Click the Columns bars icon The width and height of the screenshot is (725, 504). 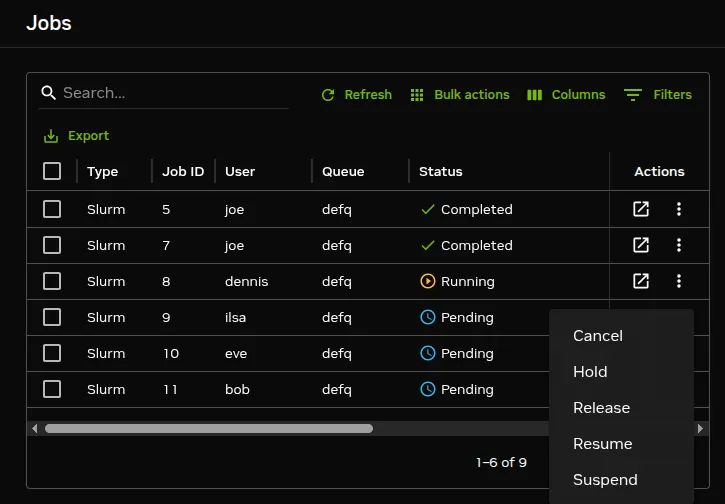(x=535, y=95)
